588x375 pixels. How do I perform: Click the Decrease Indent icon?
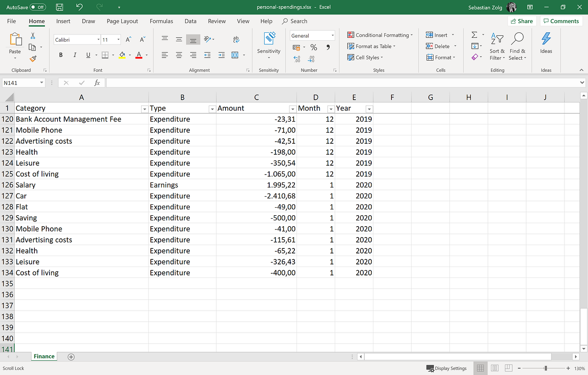coord(207,55)
